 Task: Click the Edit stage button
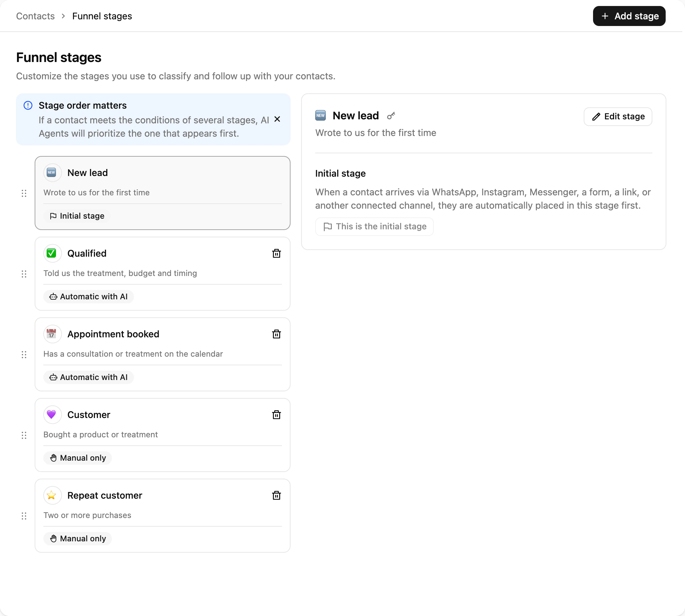coord(618,116)
